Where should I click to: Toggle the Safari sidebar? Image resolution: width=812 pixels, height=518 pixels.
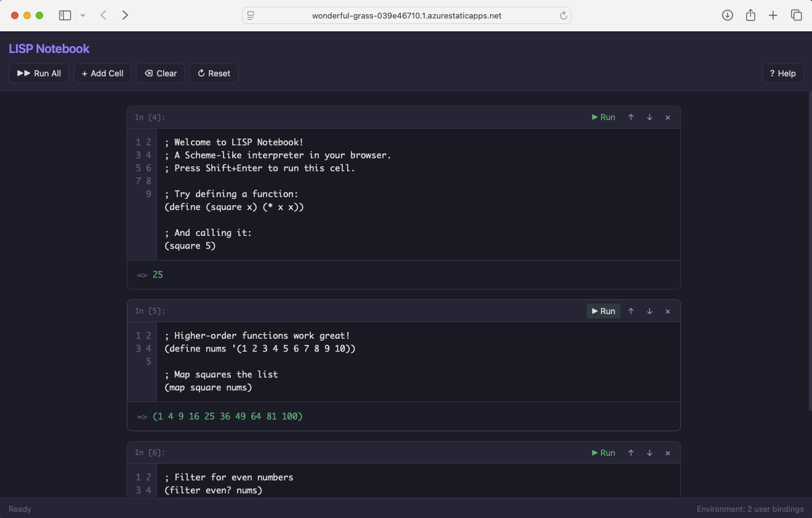[65, 15]
